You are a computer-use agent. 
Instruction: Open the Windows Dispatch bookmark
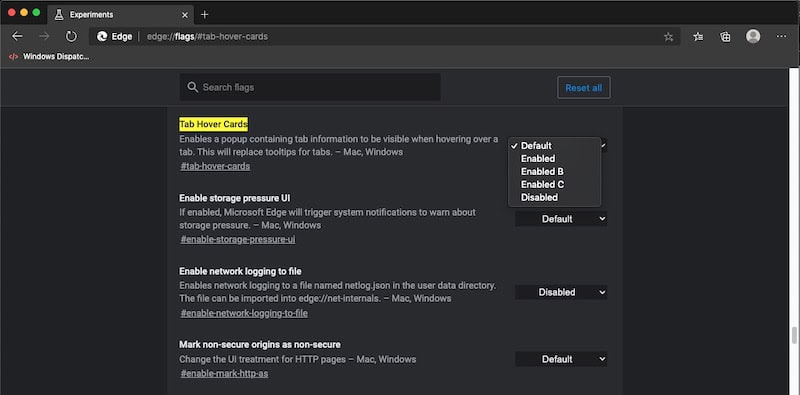click(x=49, y=57)
